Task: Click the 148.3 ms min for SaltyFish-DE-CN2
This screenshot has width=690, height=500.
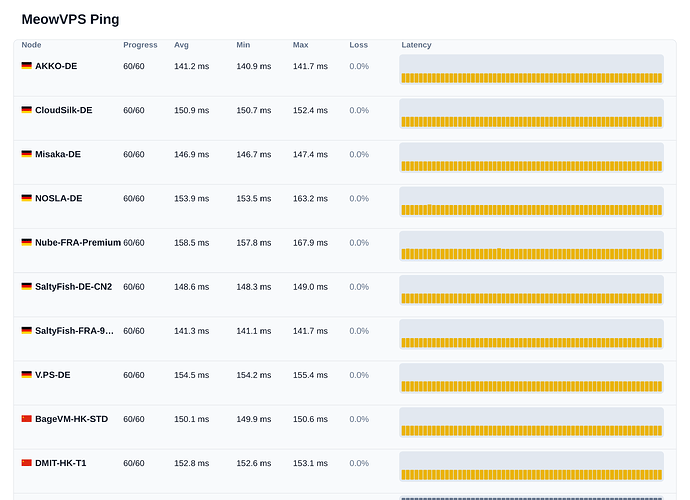Action: 253,287
